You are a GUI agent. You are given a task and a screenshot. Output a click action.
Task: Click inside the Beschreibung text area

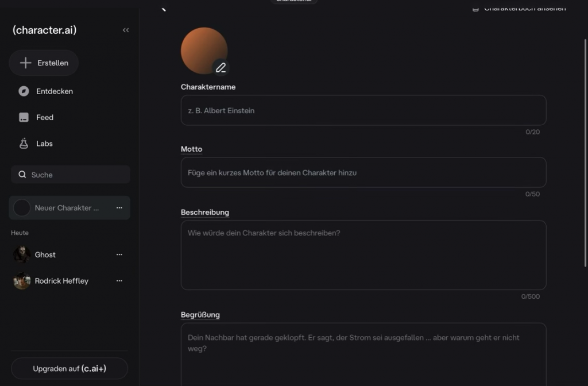(363, 254)
